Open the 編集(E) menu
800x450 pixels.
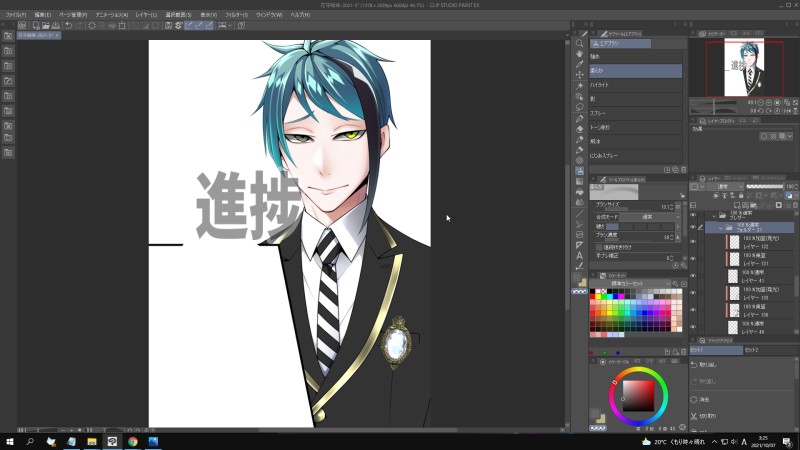(42, 15)
